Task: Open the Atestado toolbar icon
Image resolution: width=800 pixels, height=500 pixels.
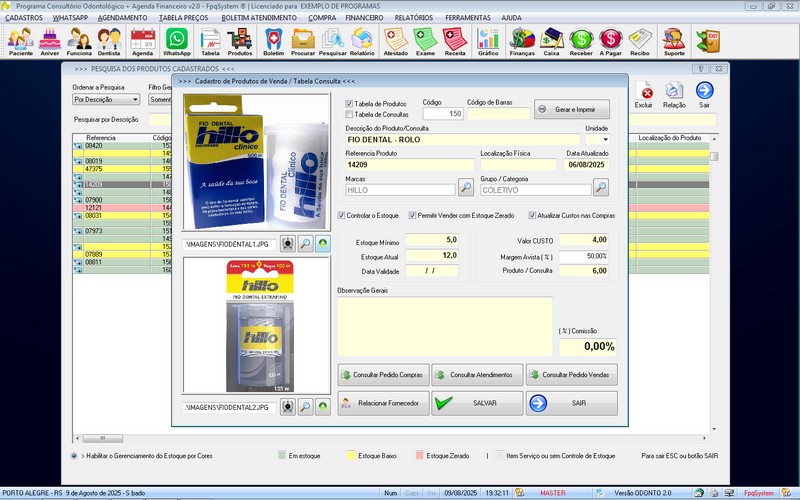Action: [396, 41]
